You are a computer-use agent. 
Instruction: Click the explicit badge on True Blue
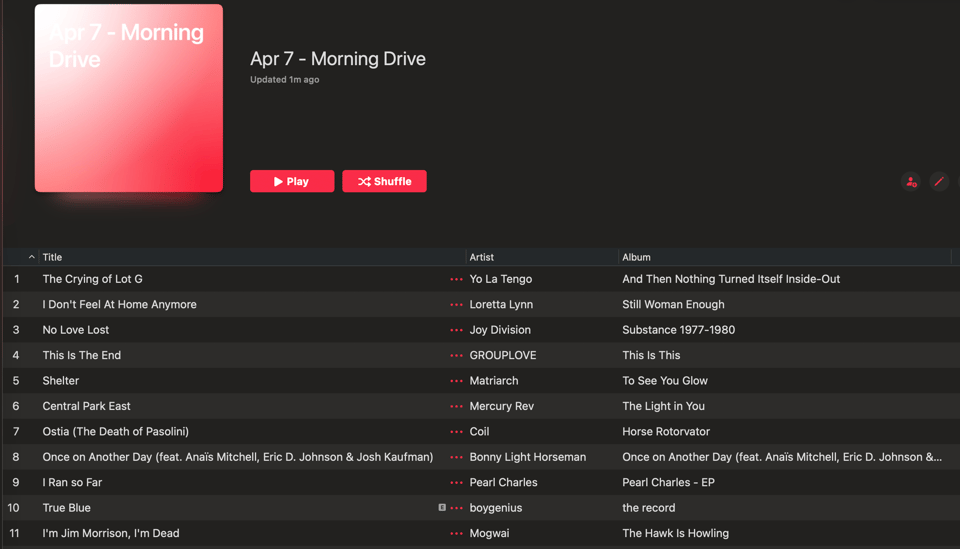pyautogui.click(x=442, y=508)
